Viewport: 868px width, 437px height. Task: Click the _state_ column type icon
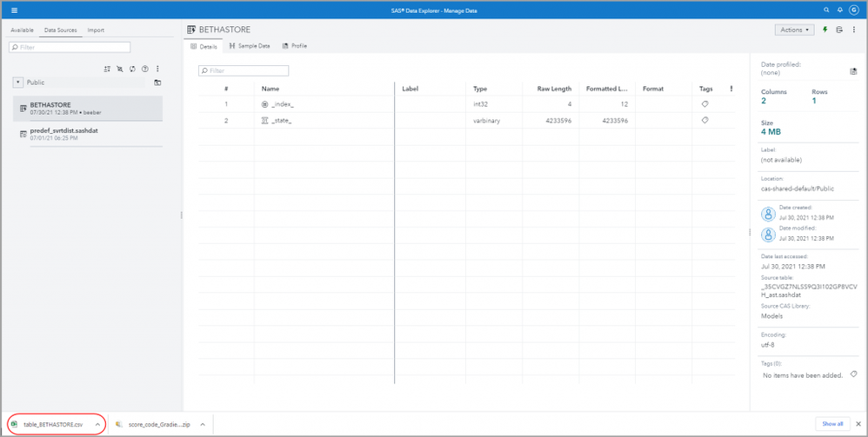264,120
